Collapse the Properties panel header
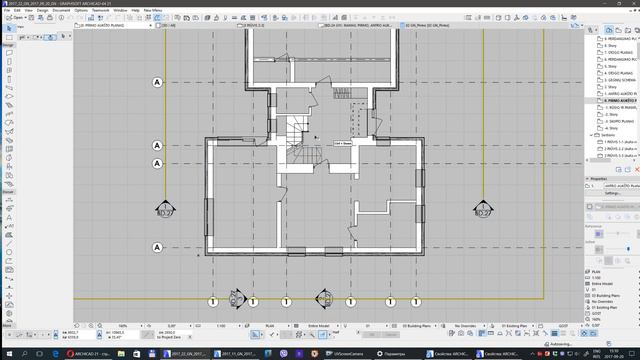640x360 pixels. [587, 179]
